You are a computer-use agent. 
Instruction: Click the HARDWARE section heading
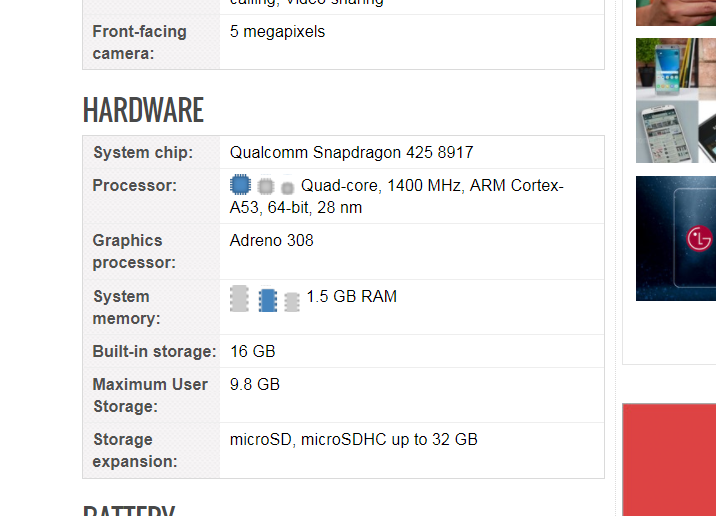[143, 110]
